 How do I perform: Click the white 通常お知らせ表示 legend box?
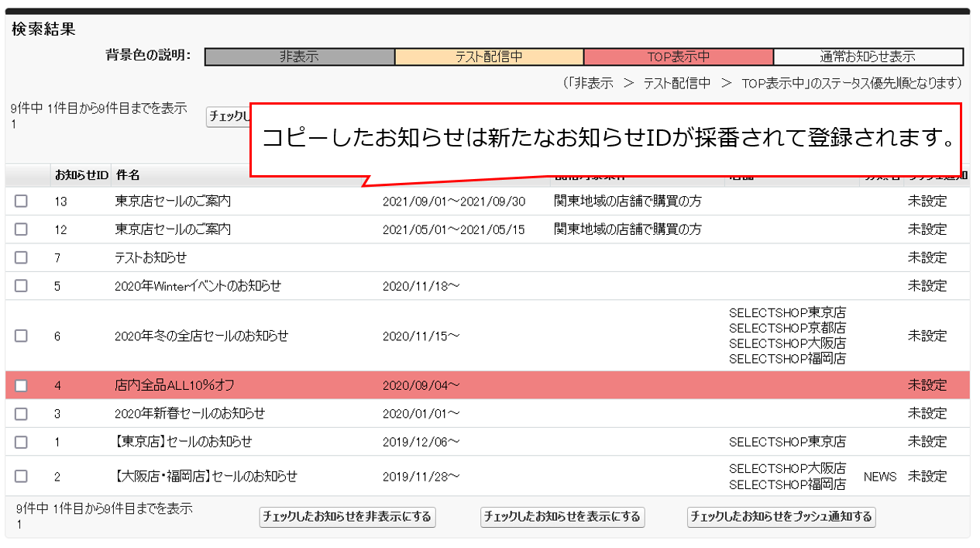tap(868, 57)
